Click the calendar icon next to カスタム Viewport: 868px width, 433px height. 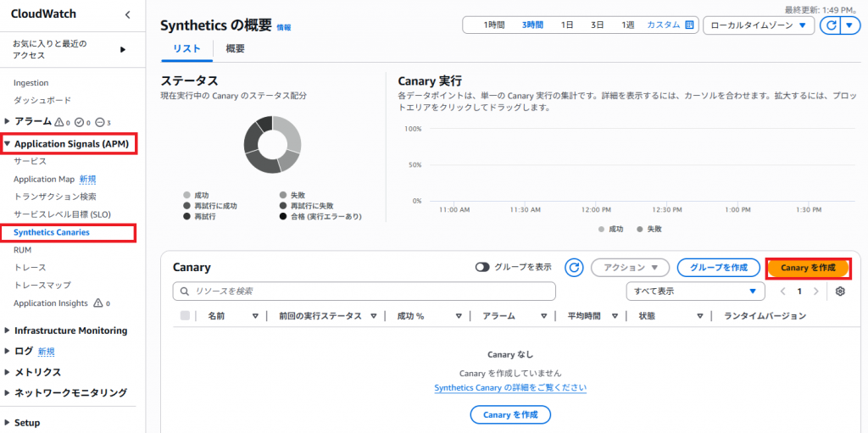pos(689,25)
